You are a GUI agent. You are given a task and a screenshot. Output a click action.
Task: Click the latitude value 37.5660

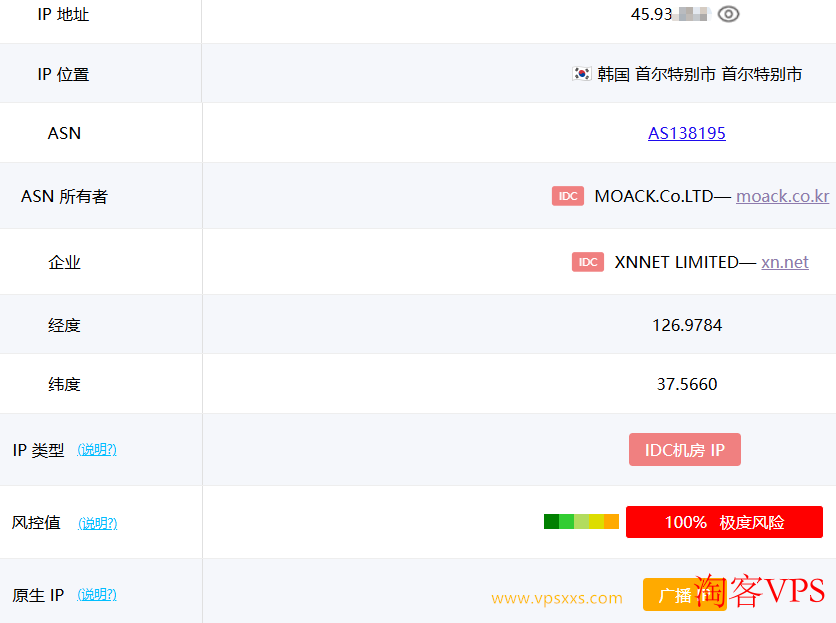(x=686, y=384)
